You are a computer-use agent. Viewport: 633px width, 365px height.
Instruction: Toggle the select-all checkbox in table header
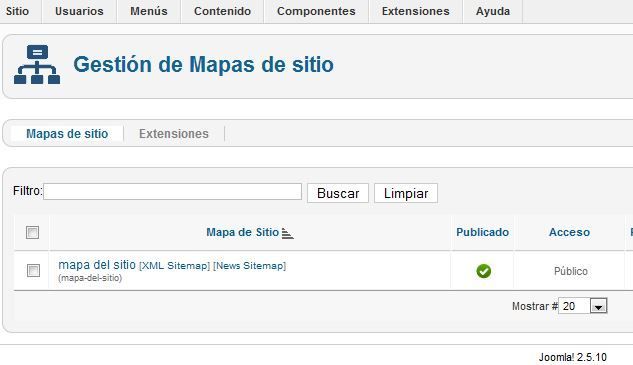tap(32, 233)
